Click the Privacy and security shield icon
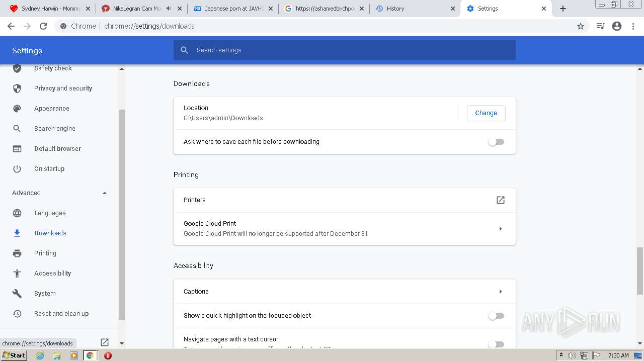Viewport: 644px width, 362px height. (17, 88)
